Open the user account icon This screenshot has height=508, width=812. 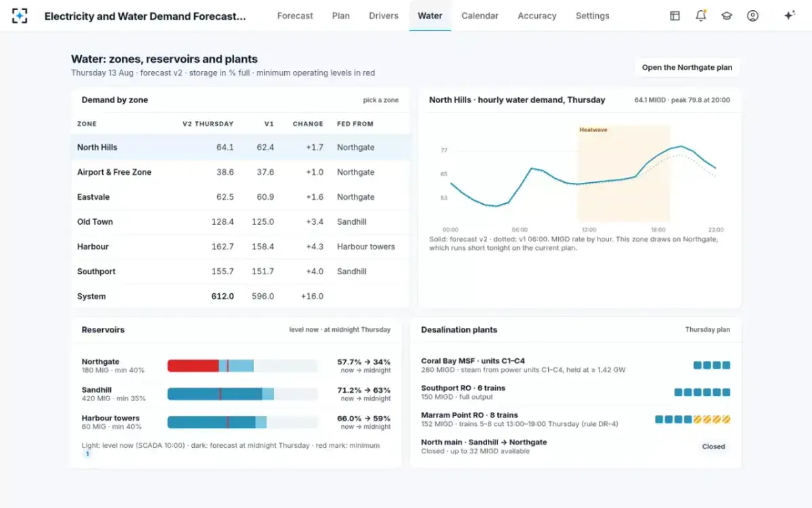click(752, 16)
